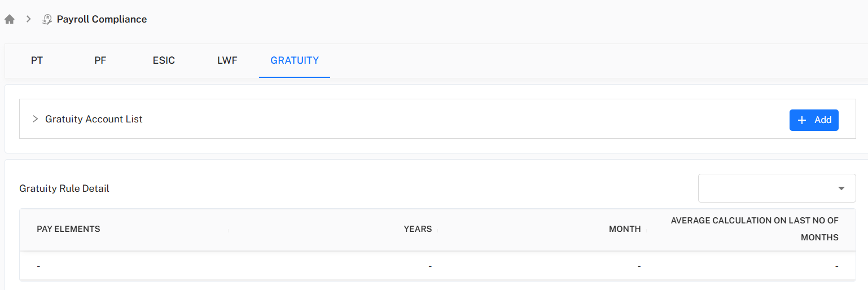The width and height of the screenshot is (868, 290).
Task: Expand the Gratuity Account List chevron
Action: point(35,119)
